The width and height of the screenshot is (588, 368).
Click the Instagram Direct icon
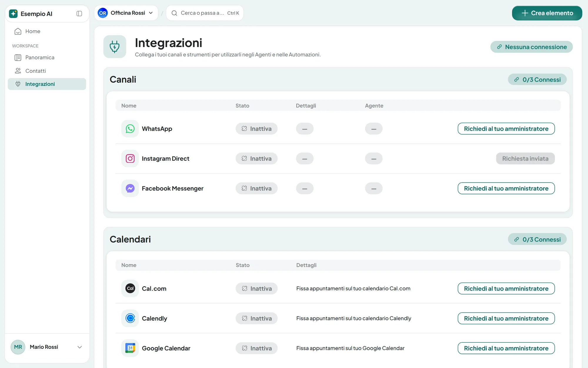(x=130, y=158)
